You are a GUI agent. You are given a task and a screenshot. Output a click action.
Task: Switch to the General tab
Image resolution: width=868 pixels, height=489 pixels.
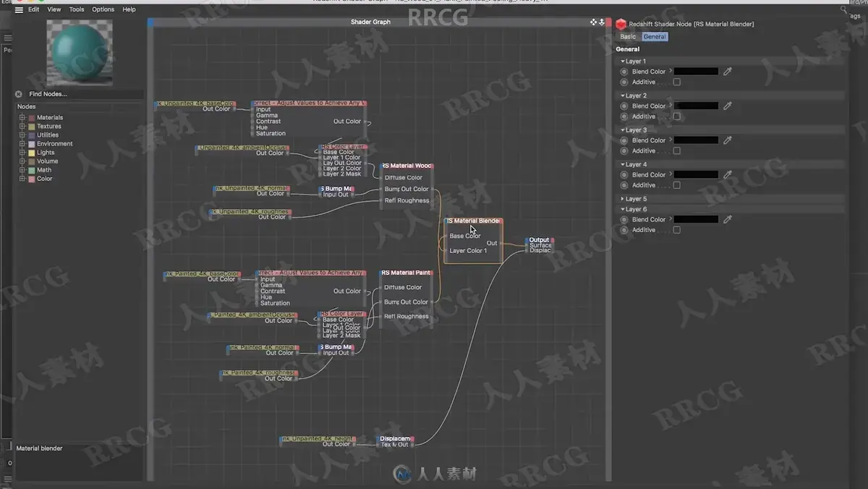pos(655,36)
